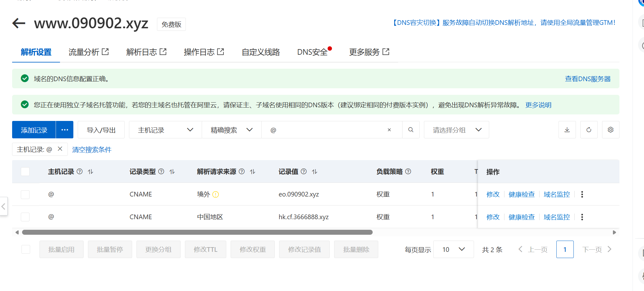The image size is (644, 291).
Task: Click the 批量暂停 button
Action: (x=110, y=249)
